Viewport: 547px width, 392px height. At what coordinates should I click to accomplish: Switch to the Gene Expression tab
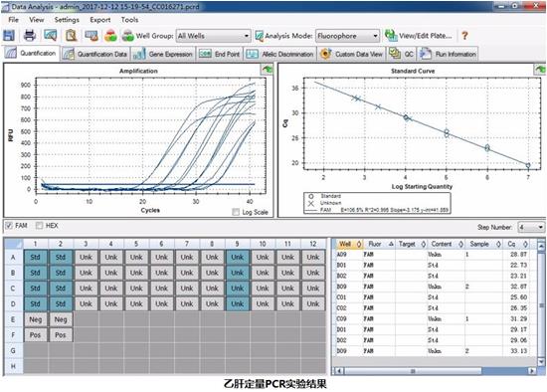pyautogui.click(x=163, y=54)
